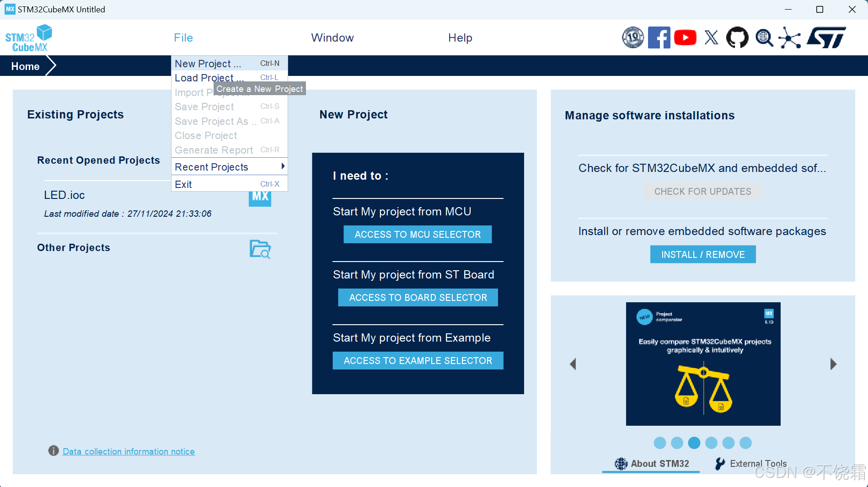Click the Project comparator banner image
This screenshot has width=868, height=487.
click(x=703, y=364)
